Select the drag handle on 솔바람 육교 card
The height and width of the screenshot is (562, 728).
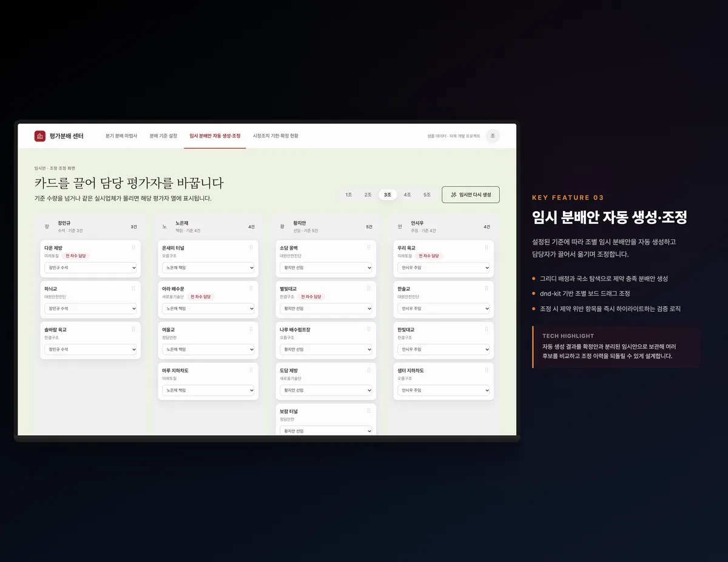(x=133, y=329)
